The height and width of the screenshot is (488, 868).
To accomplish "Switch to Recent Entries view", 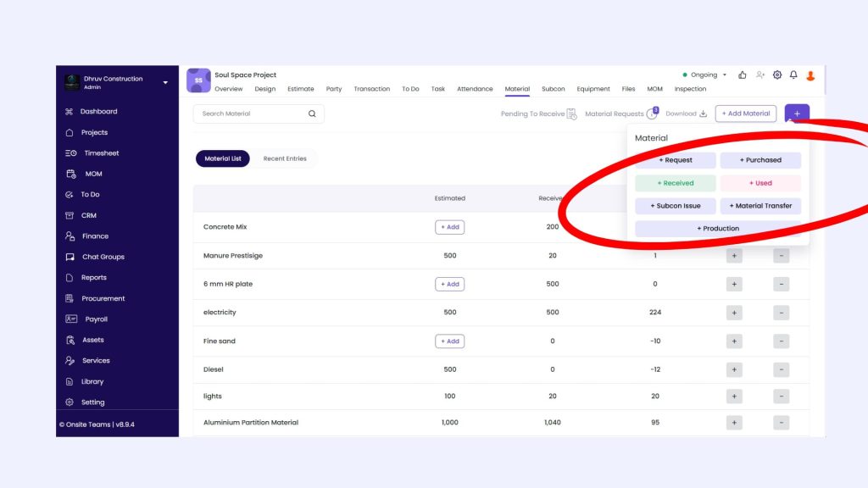I will coord(285,158).
